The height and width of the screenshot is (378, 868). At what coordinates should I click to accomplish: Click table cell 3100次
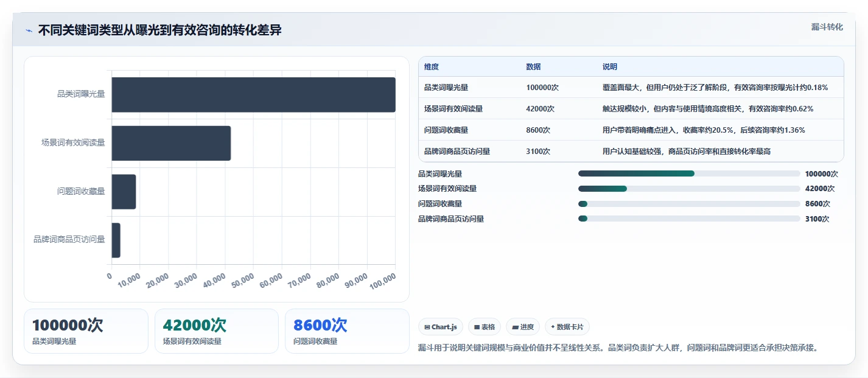click(x=538, y=151)
